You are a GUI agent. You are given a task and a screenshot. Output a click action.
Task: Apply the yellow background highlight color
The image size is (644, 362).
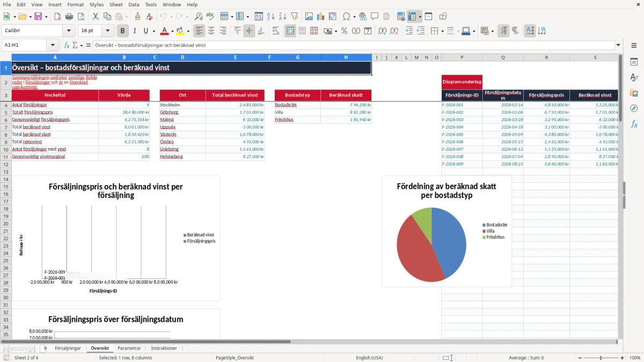click(x=180, y=31)
